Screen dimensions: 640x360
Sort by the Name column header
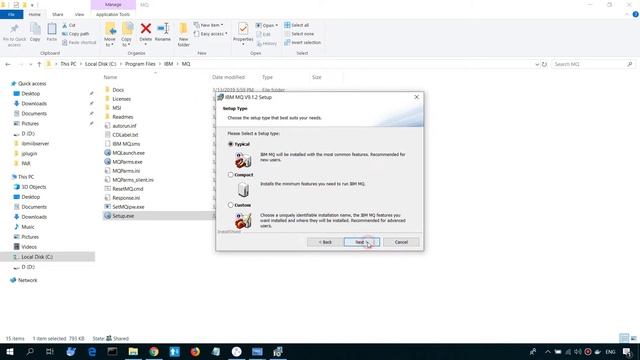(x=110, y=77)
